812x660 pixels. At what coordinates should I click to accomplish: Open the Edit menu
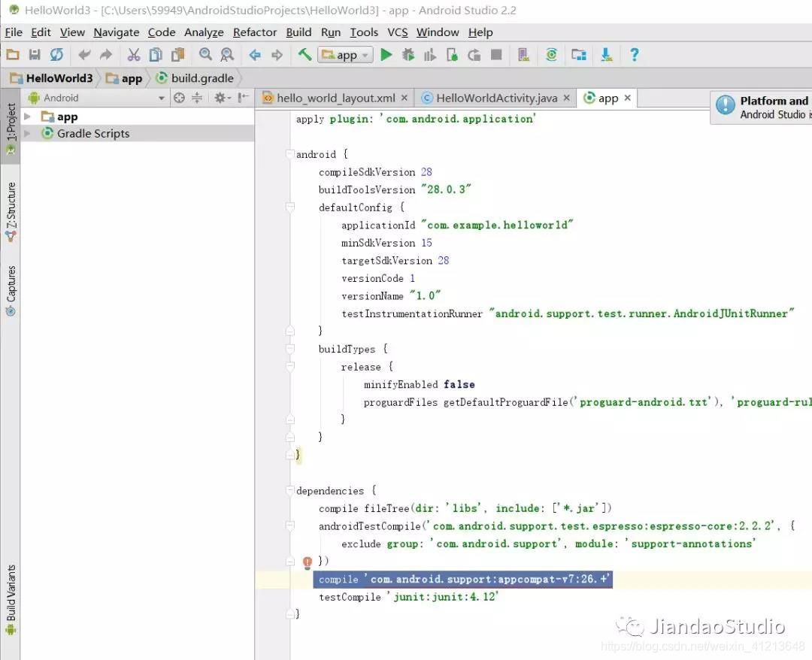tap(41, 32)
